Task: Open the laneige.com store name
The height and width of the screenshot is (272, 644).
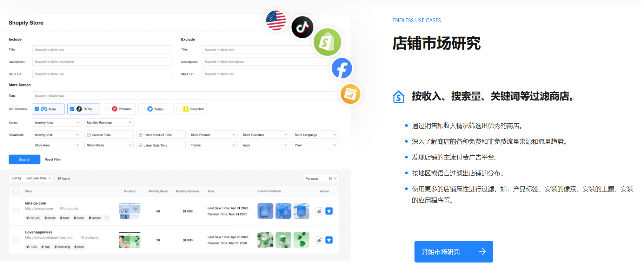Action: point(35,203)
